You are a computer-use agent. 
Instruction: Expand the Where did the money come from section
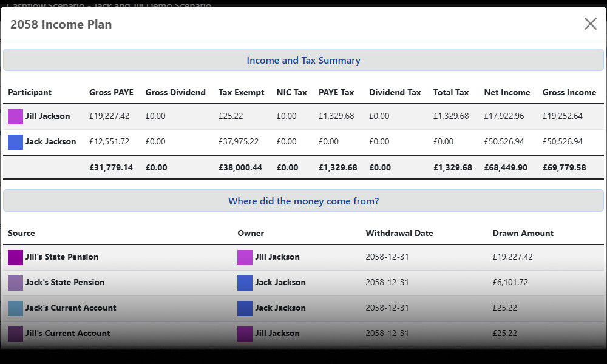[303, 200]
